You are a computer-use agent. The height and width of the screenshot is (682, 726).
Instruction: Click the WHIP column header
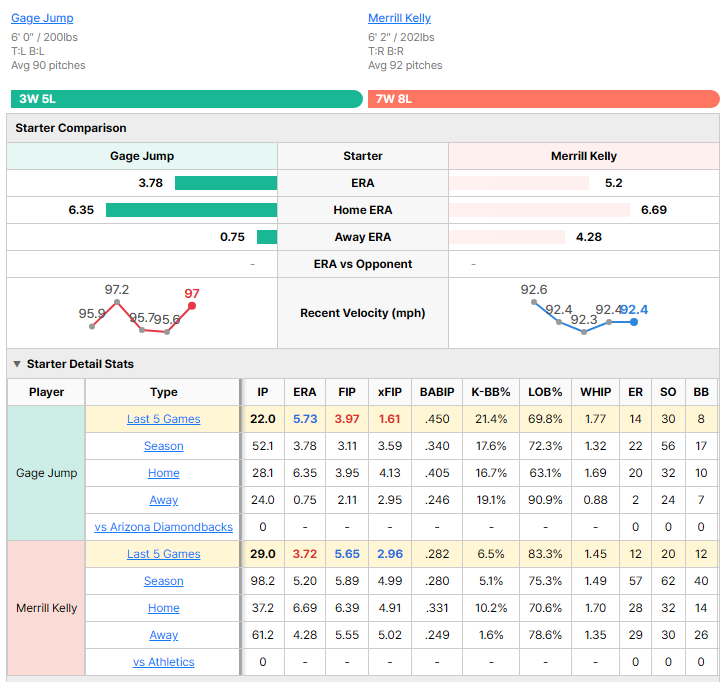(595, 392)
